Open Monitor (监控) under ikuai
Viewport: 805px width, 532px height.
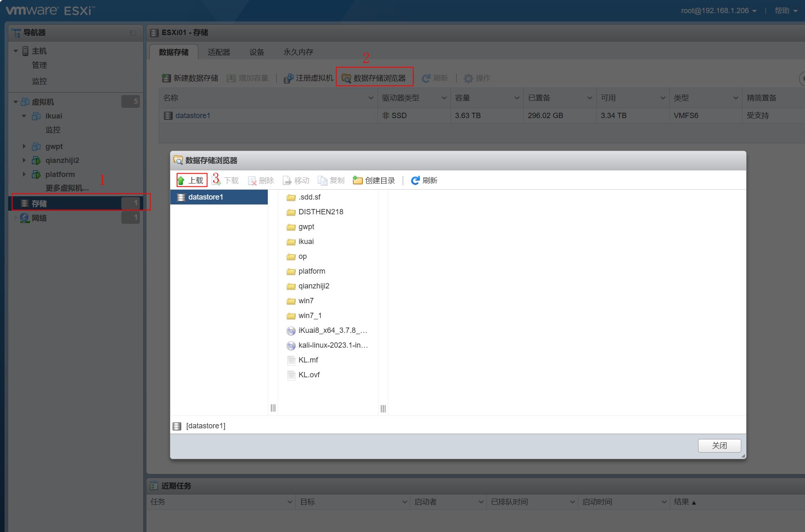tap(53, 130)
